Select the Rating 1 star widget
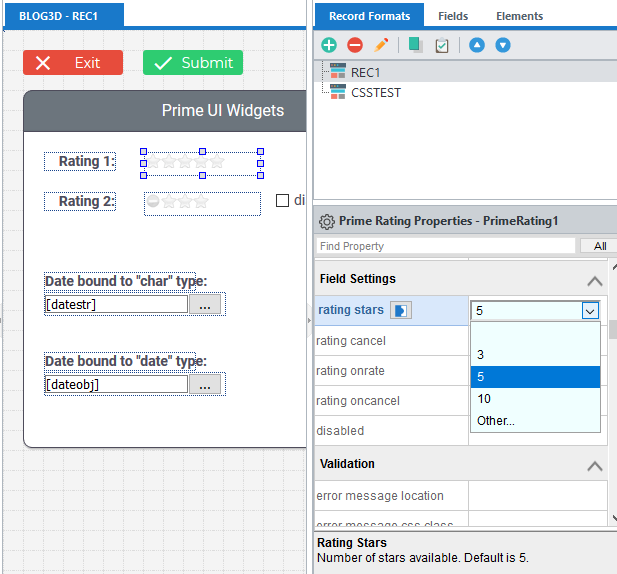The height and width of the screenshot is (574, 617). click(x=202, y=163)
